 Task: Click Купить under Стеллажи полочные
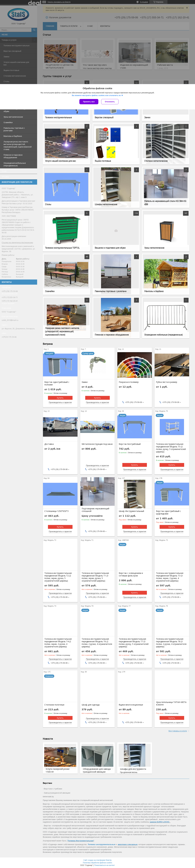coord(60,718)
